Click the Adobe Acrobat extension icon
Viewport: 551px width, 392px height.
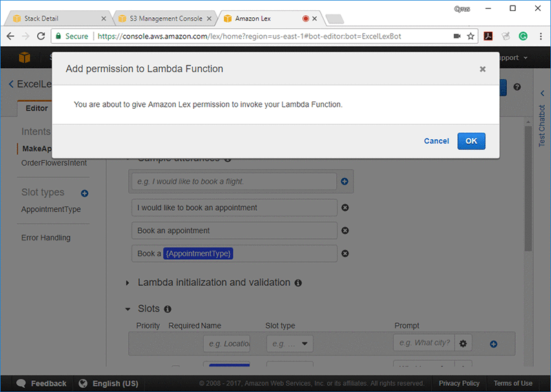pyautogui.click(x=488, y=37)
